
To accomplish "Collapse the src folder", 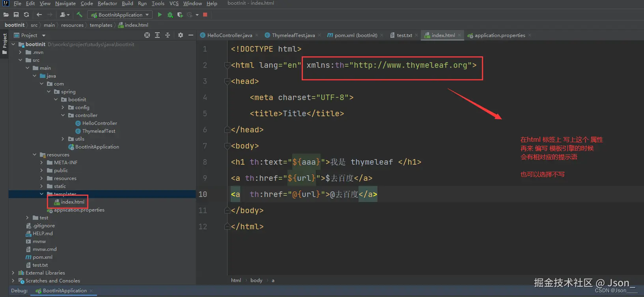I will [x=21, y=60].
